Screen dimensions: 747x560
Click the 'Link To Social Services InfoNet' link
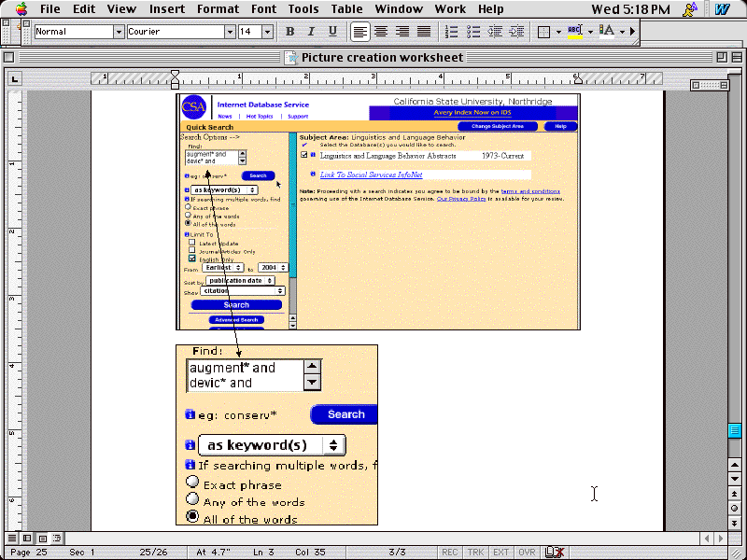[371, 175]
